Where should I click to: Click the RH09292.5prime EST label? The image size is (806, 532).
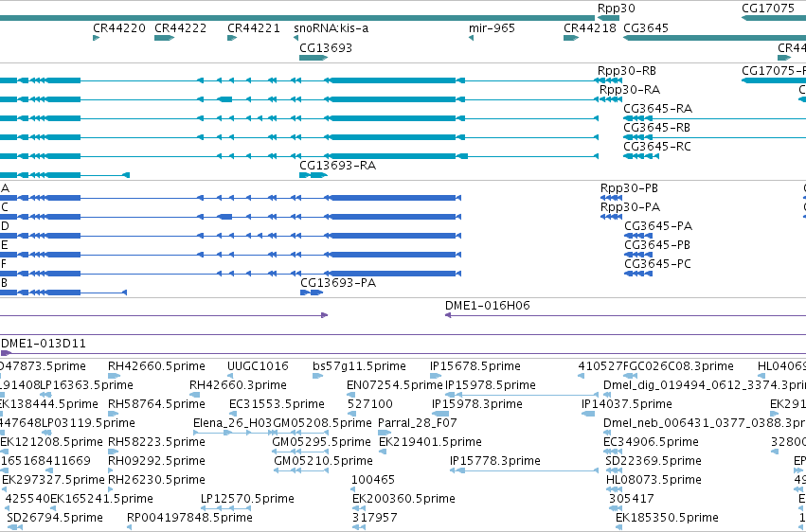point(156,462)
